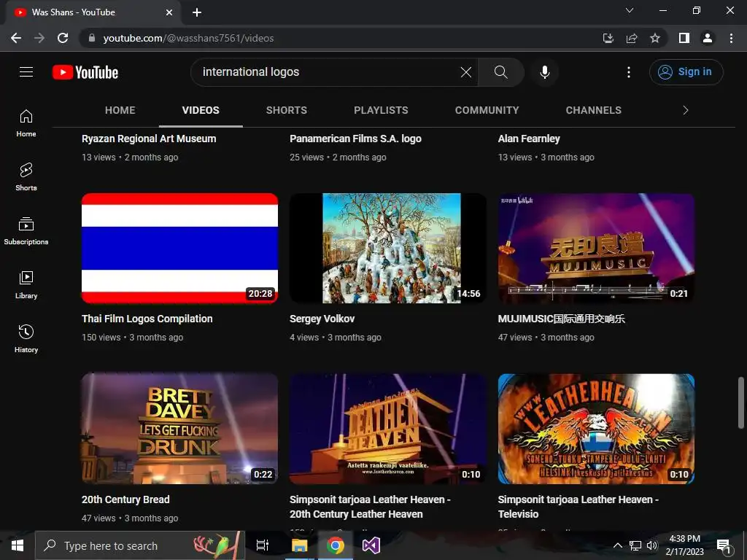Switch to the SHORTS channel tab
The width and height of the screenshot is (747, 560).
click(286, 111)
